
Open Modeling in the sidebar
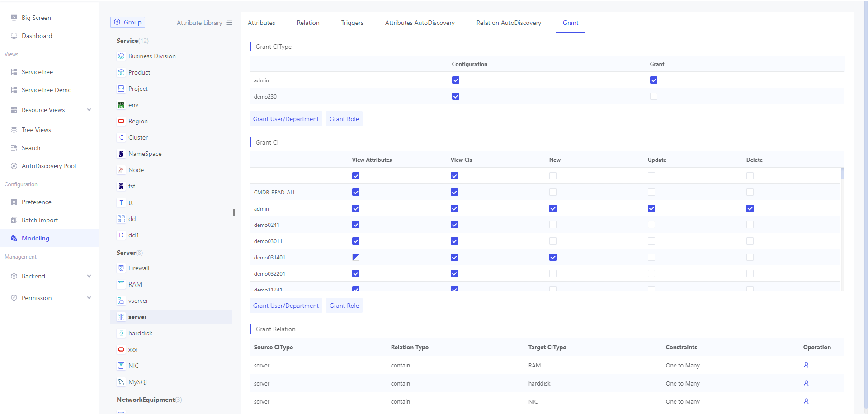(x=49, y=238)
